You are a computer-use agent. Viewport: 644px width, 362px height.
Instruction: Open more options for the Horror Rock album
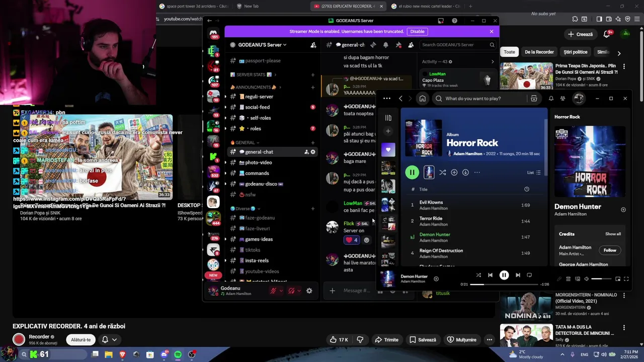tap(477, 172)
